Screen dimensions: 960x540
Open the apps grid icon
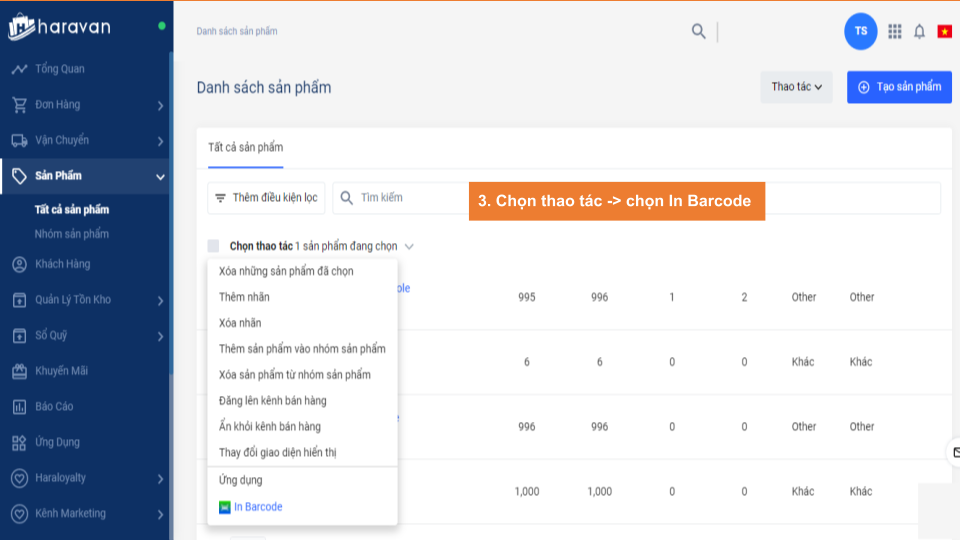894,32
